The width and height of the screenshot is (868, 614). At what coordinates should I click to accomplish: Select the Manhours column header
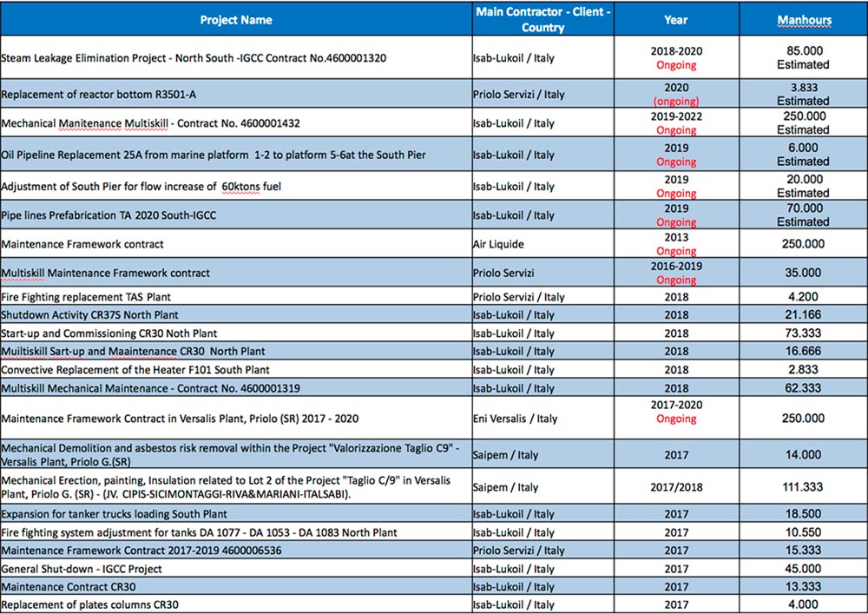tap(804, 20)
